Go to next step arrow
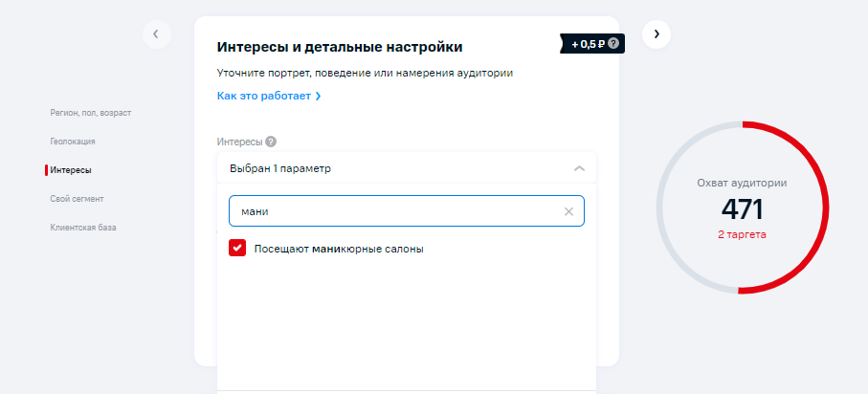Screen dimensions: 868x394 tap(657, 34)
